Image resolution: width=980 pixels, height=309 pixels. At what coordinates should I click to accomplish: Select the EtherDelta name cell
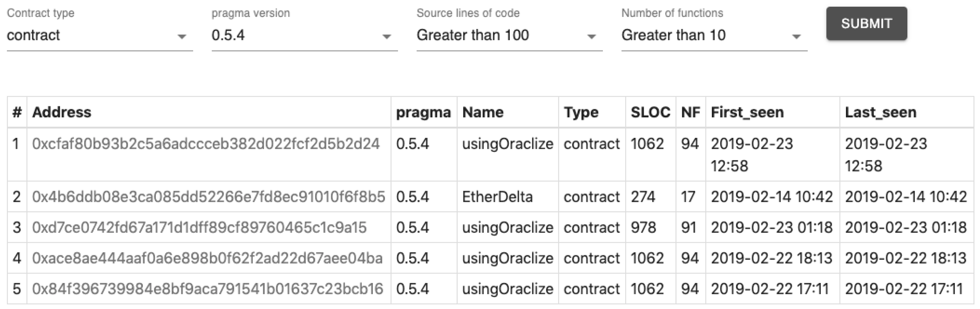(x=497, y=197)
